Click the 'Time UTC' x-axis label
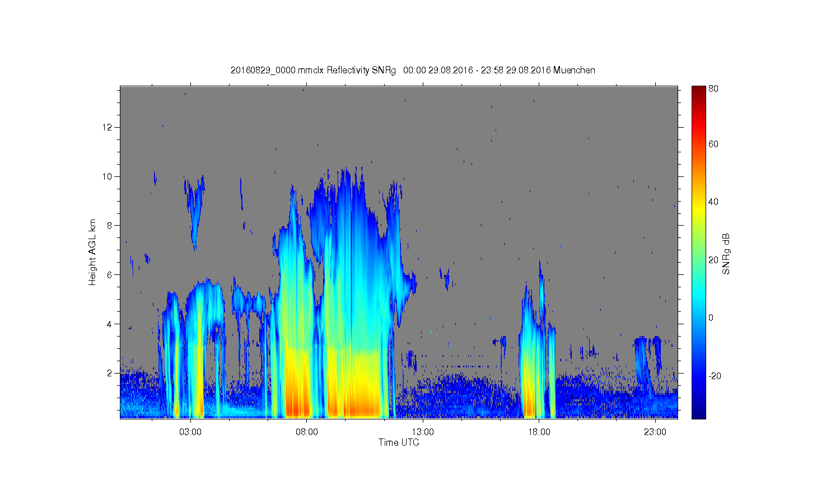The height and width of the screenshot is (504, 840). tap(399, 442)
